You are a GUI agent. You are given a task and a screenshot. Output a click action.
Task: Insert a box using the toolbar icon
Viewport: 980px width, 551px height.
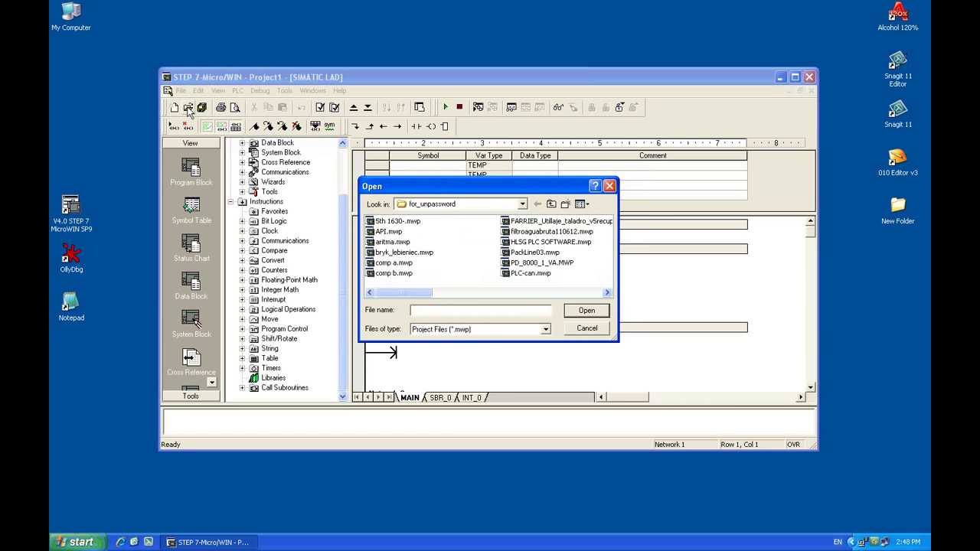(x=445, y=126)
